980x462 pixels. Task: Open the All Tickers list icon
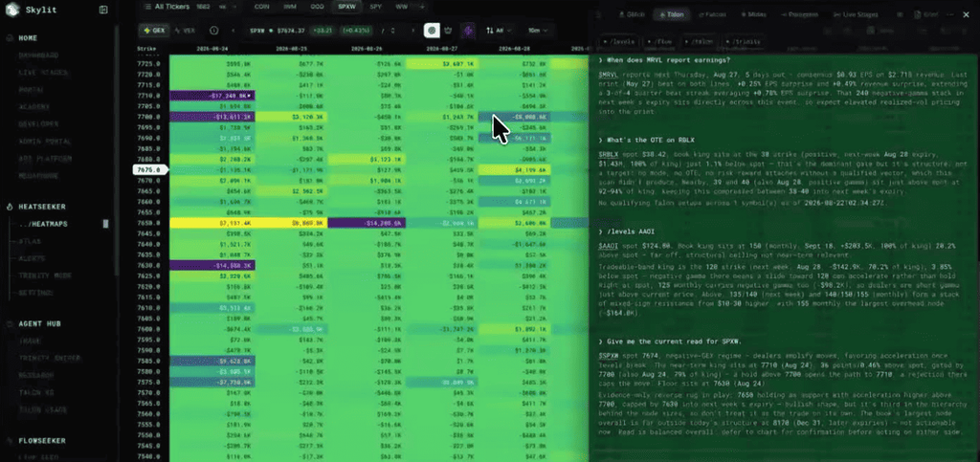coord(147,7)
